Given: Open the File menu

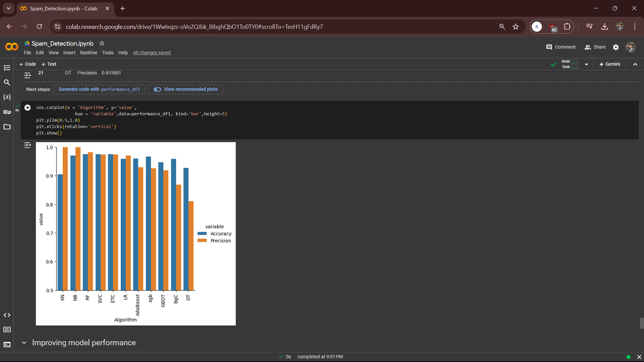Looking at the screenshot, I should 28,53.
